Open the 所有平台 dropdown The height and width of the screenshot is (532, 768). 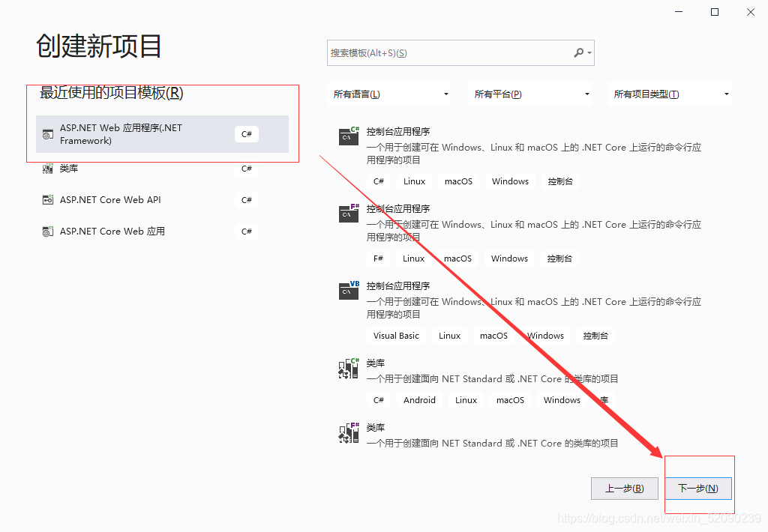click(x=530, y=94)
